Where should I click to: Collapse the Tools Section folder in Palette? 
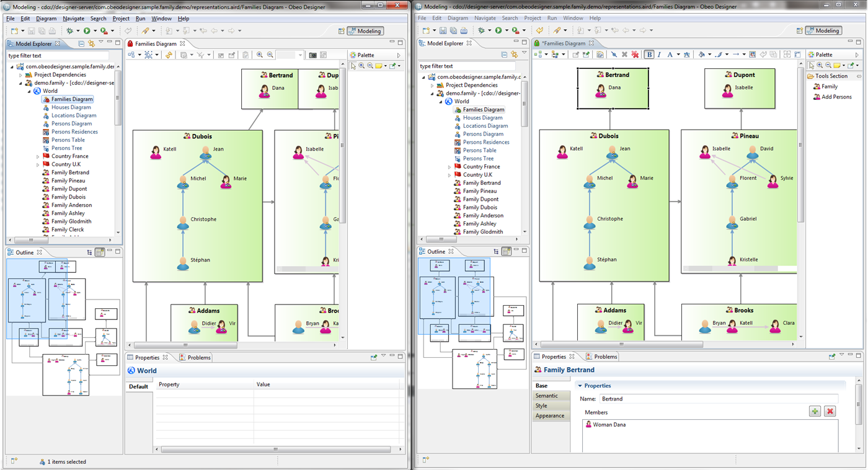[x=831, y=76]
